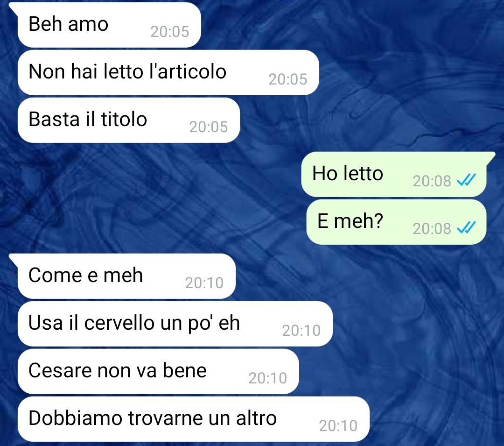Viewport: 504px width, 446px height.
Task: Tap the sent "E meh?" message
Action: tap(396, 222)
